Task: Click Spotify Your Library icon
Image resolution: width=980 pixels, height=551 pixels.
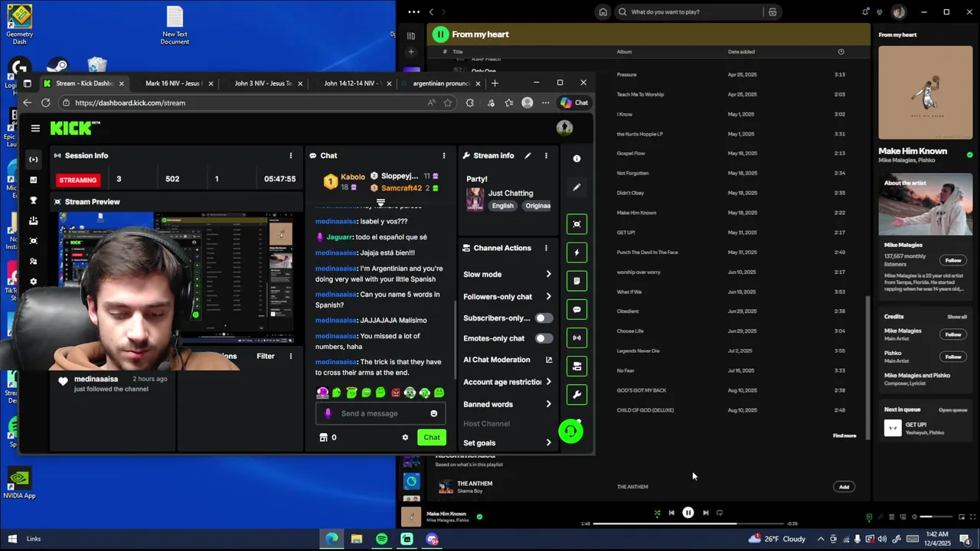Action: coord(411,35)
